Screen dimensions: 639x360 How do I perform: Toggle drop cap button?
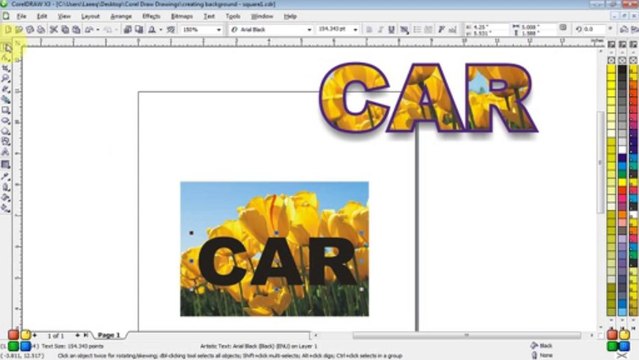[428, 30]
